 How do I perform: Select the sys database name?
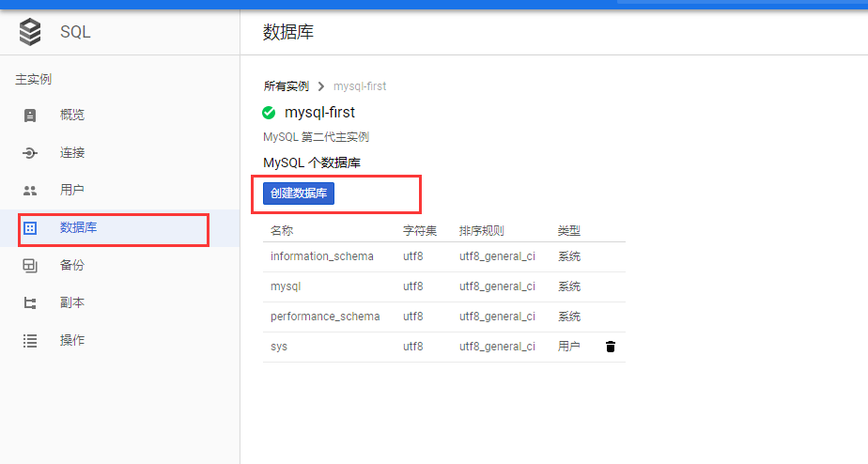pyautogui.click(x=279, y=347)
